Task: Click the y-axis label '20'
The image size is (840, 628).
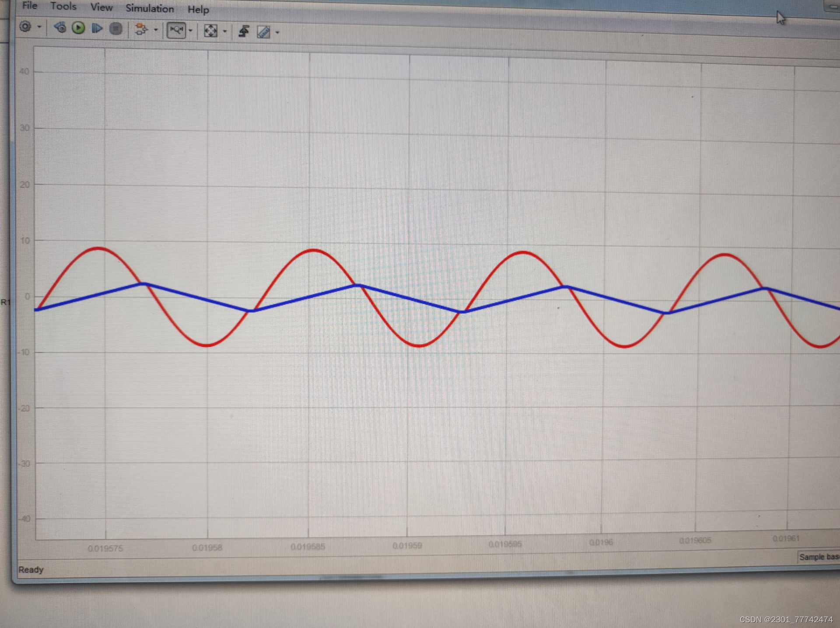Action: (x=25, y=185)
